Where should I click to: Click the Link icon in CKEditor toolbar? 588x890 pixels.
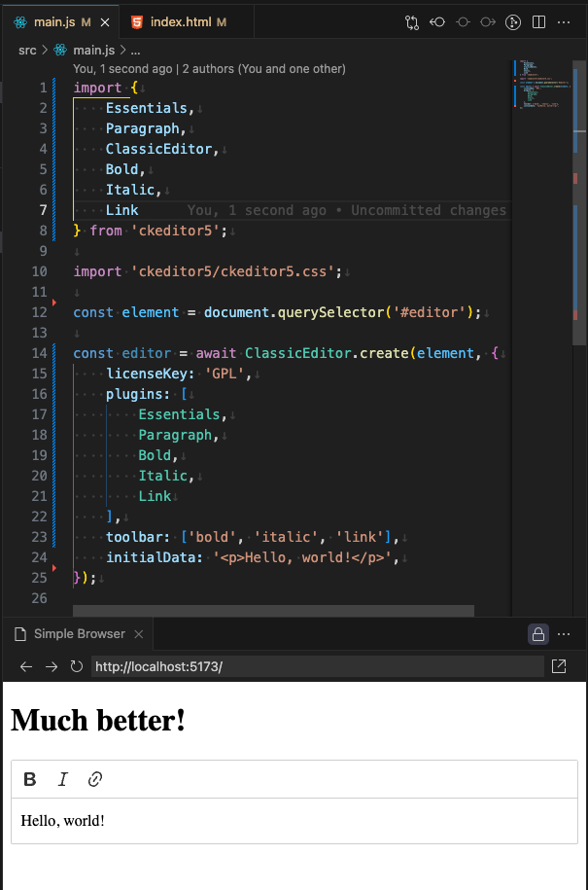pyautogui.click(x=95, y=779)
